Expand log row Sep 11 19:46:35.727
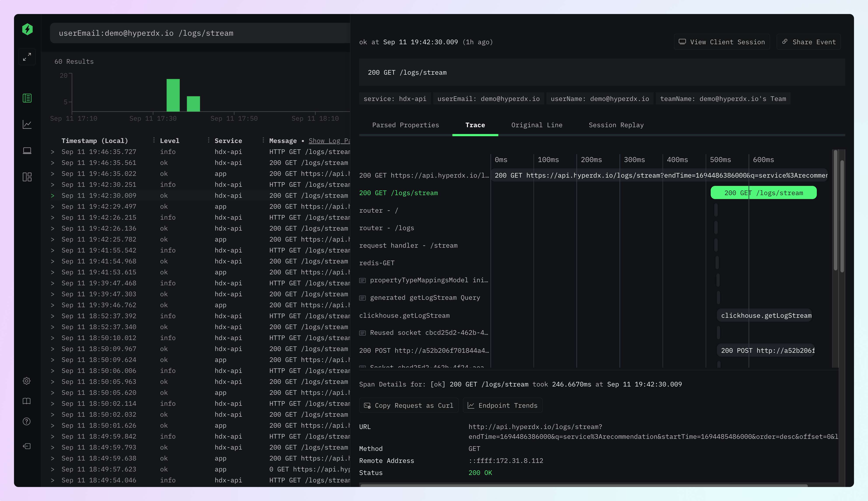 [x=52, y=152]
